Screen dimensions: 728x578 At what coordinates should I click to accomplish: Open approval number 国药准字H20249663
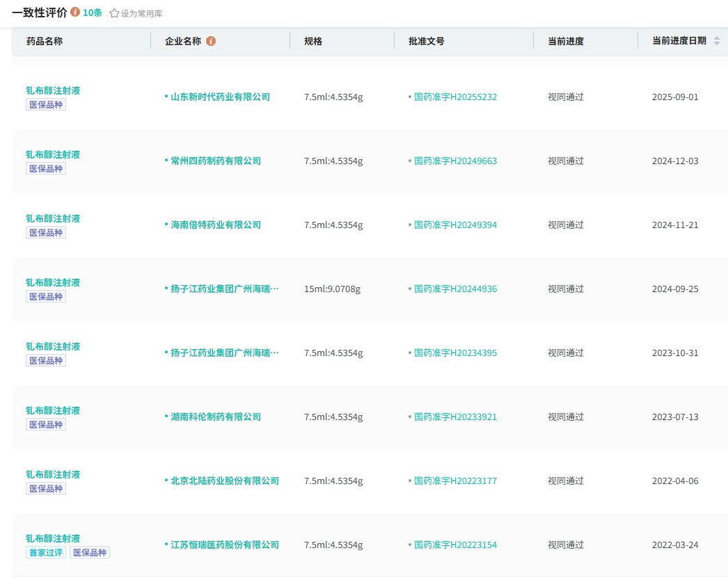(x=455, y=161)
